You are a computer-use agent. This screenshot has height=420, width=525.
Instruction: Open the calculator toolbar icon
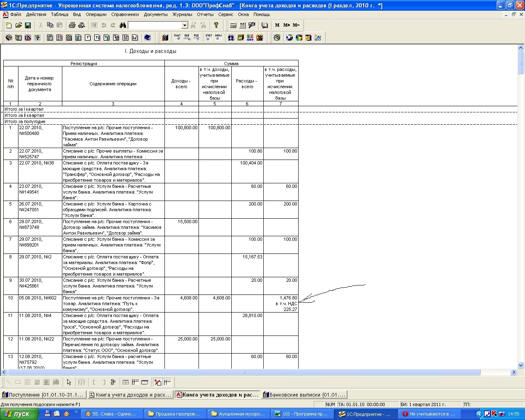click(x=233, y=25)
